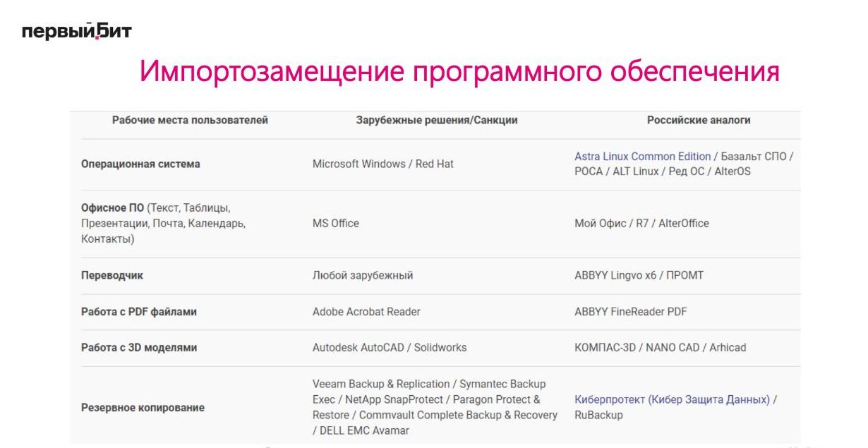Image resolution: width=868 pixels, height=448 pixels.
Task: Click the column header Рабочие места пользователей
Action: 190,120
